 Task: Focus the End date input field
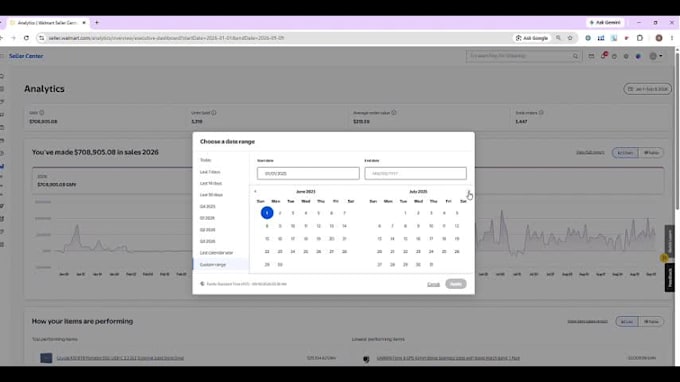point(415,173)
